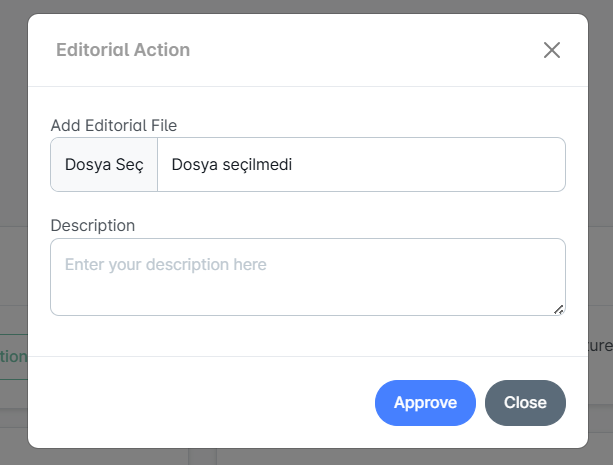The image size is (613, 465).
Task: Click the divider line below the dialog header
Action: (x=307, y=87)
